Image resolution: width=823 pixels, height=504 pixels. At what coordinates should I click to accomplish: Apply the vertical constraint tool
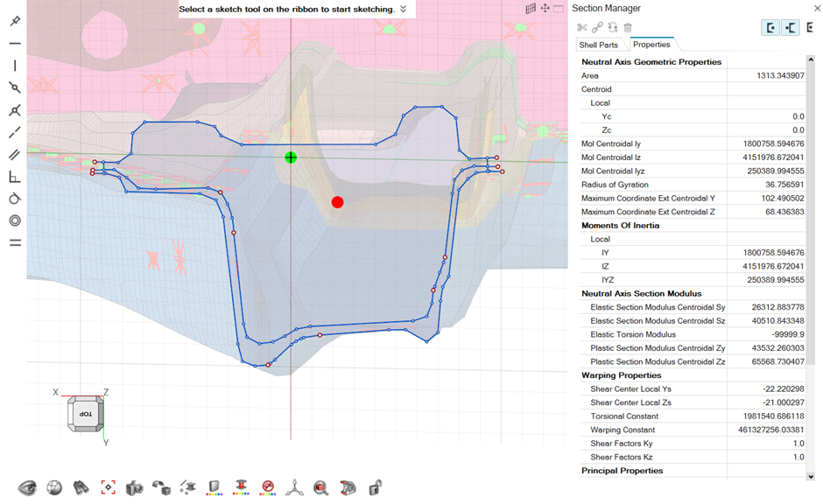tap(15, 66)
